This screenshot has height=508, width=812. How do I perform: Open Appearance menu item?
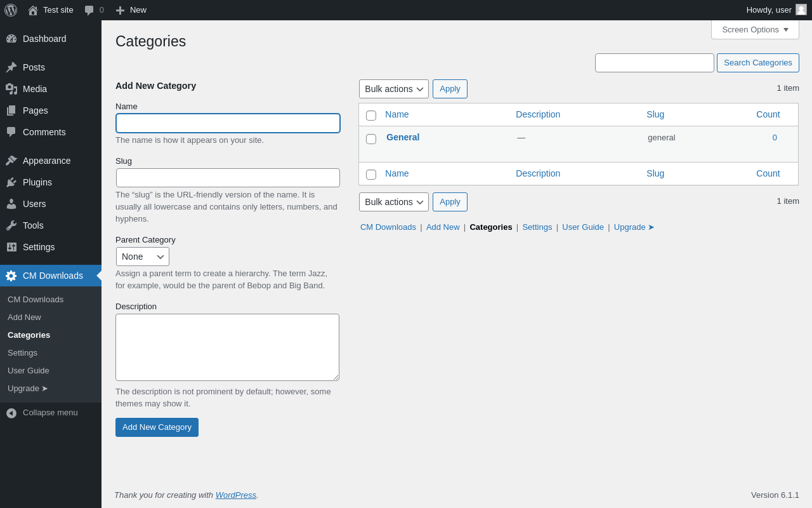(51, 161)
